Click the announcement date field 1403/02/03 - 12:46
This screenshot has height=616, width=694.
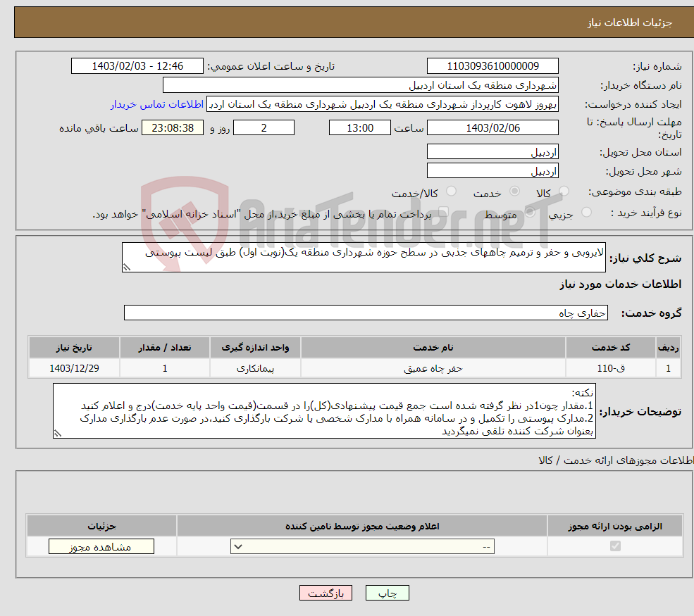pos(137,66)
